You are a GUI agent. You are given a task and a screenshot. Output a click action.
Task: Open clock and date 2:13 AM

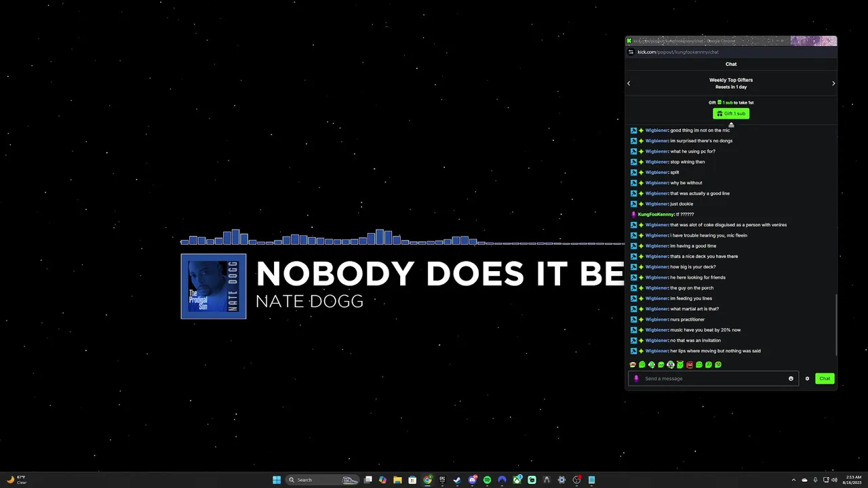(x=853, y=480)
